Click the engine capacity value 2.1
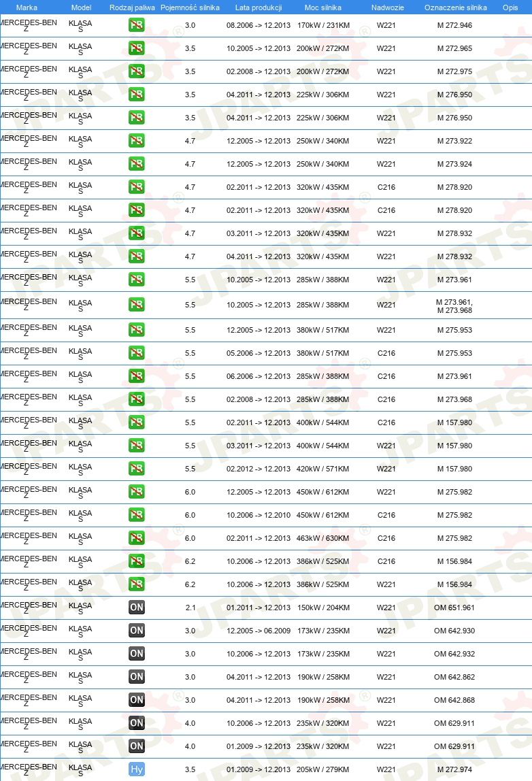Viewport: 532px width, 781px height. point(190,608)
